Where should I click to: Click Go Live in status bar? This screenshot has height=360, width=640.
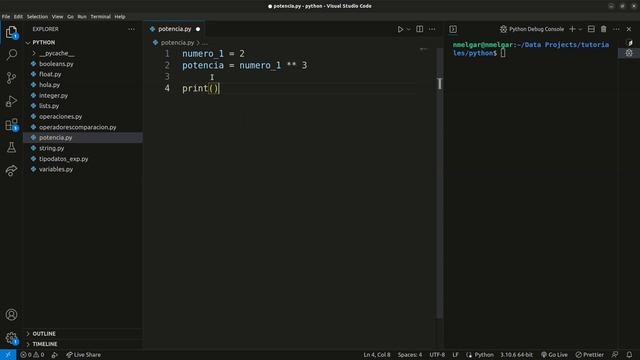554,355
